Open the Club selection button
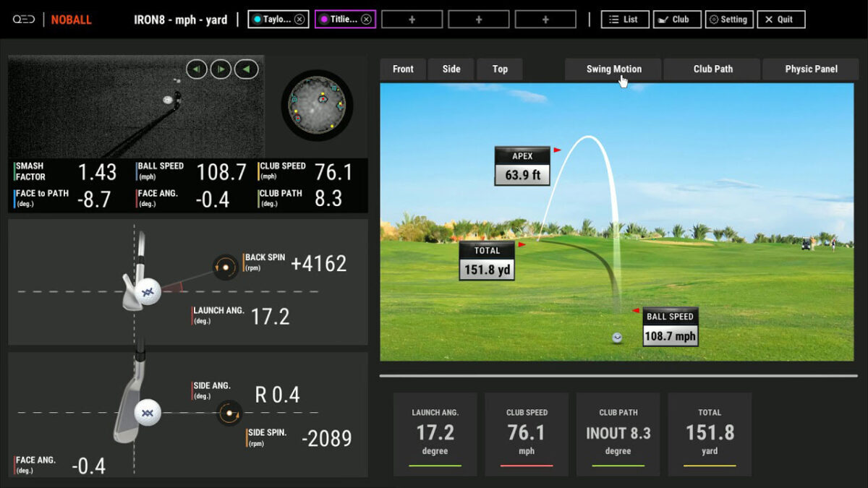Viewport: 868px width, 488px height. click(x=676, y=20)
